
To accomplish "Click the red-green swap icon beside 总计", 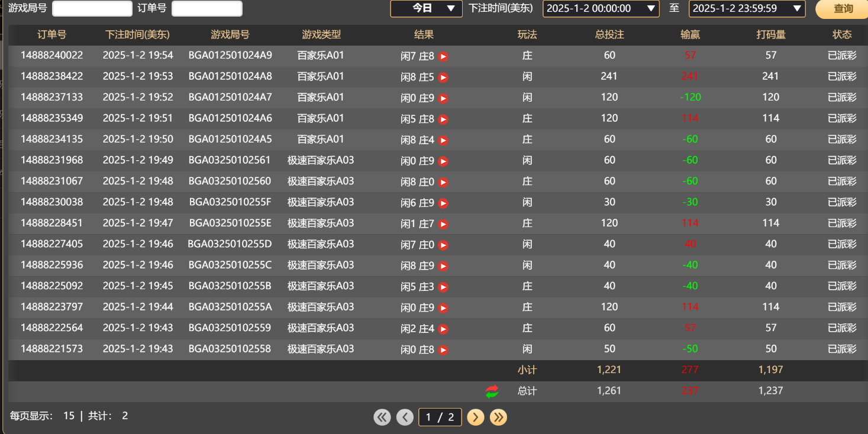I will pyautogui.click(x=491, y=391).
